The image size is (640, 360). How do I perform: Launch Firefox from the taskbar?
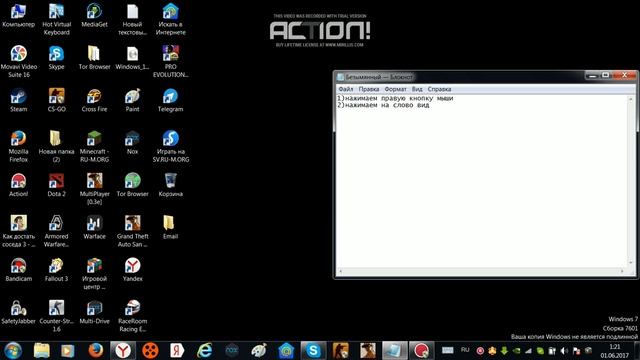click(x=96, y=351)
